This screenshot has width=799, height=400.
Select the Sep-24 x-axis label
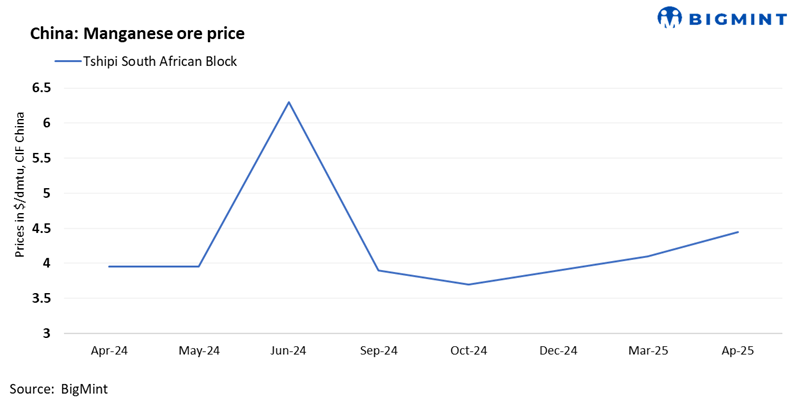tap(379, 351)
